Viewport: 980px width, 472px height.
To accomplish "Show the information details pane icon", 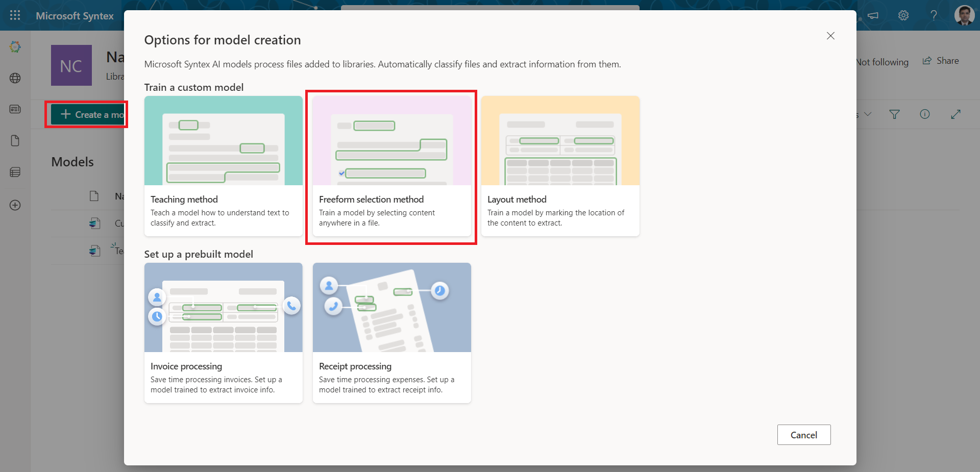I will click(924, 114).
